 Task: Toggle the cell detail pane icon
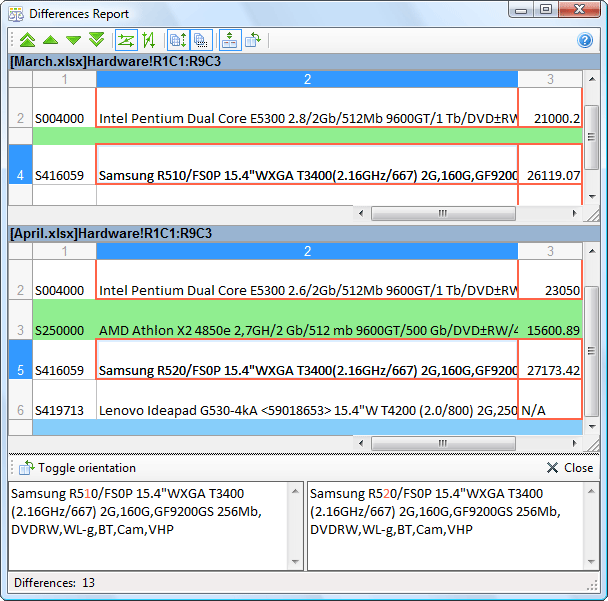[x=230, y=40]
